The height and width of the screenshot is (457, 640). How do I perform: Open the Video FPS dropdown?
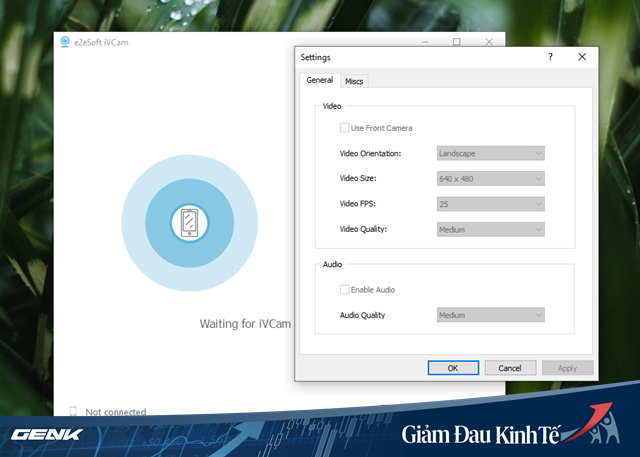coord(490,204)
